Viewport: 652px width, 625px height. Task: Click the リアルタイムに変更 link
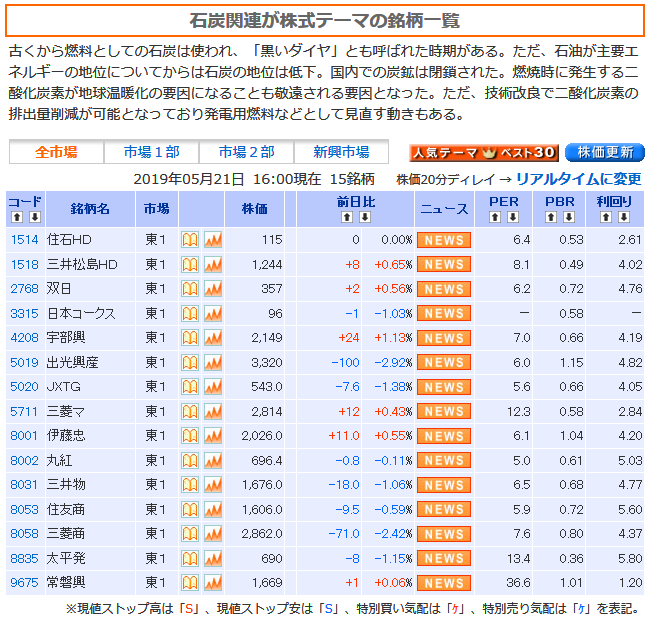click(x=578, y=179)
